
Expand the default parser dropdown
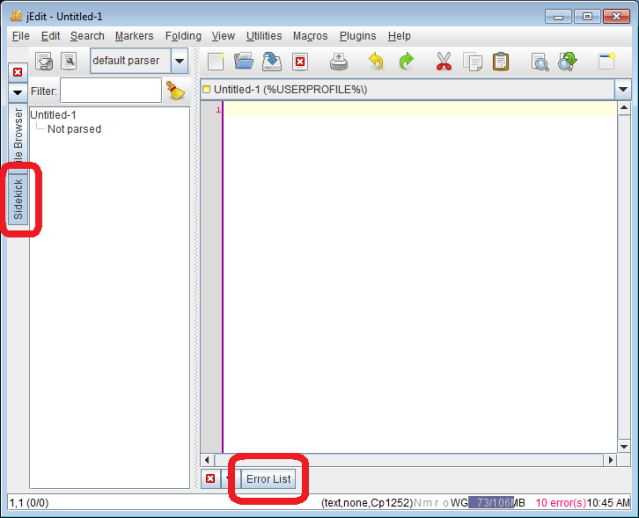point(179,61)
